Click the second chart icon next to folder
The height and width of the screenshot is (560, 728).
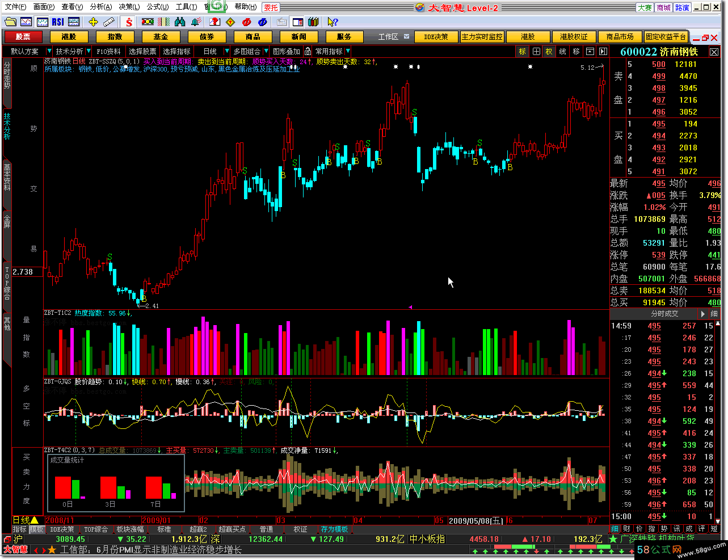click(26, 22)
